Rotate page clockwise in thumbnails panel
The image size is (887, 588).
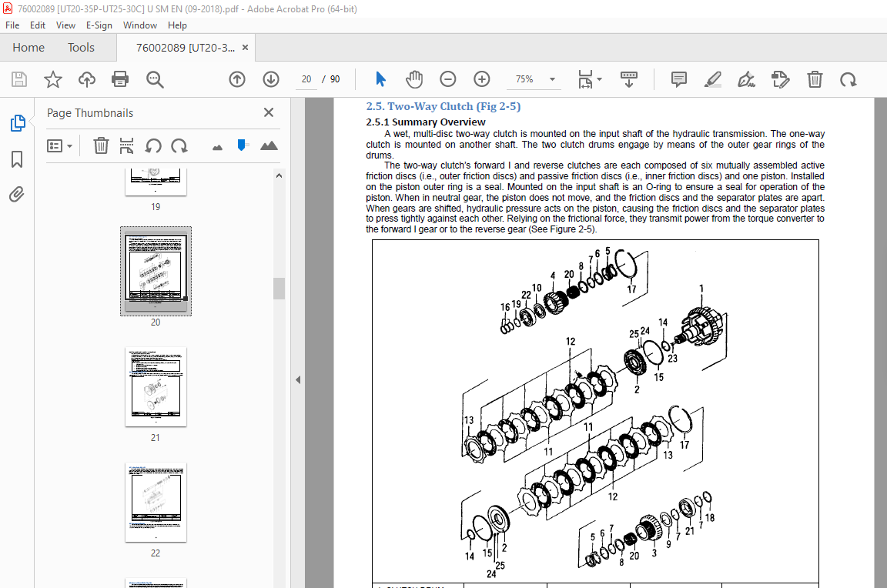[179, 146]
